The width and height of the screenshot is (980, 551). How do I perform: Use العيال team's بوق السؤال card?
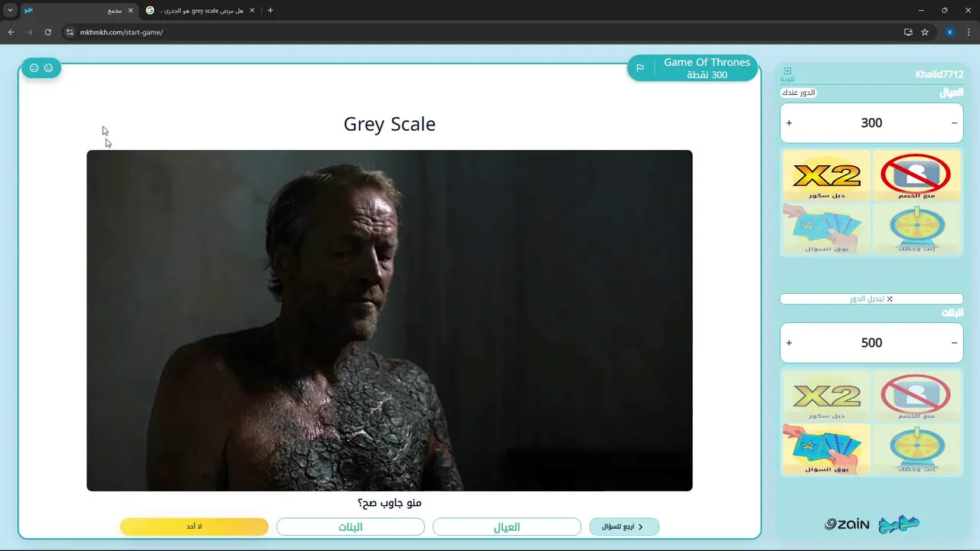click(826, 229)
